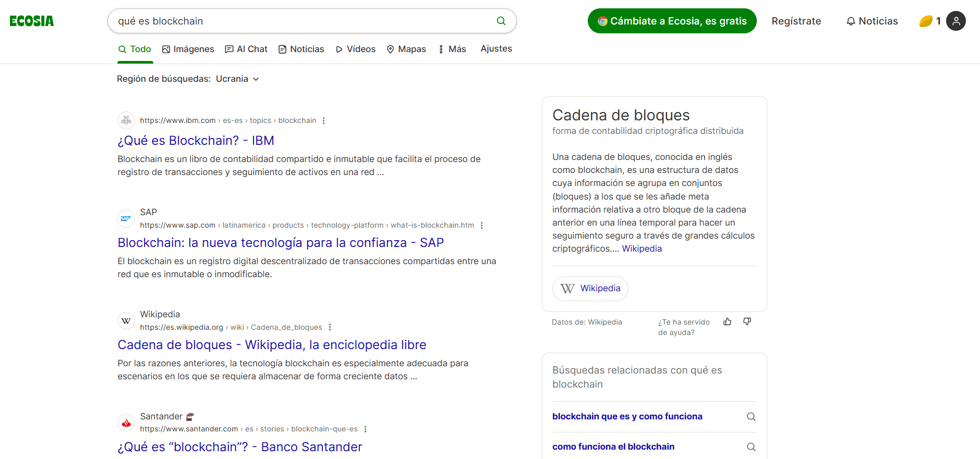Viewport: 980px width, 459px height.
Task: Click the Wikipedia result favicon
Action: (126, 320)
